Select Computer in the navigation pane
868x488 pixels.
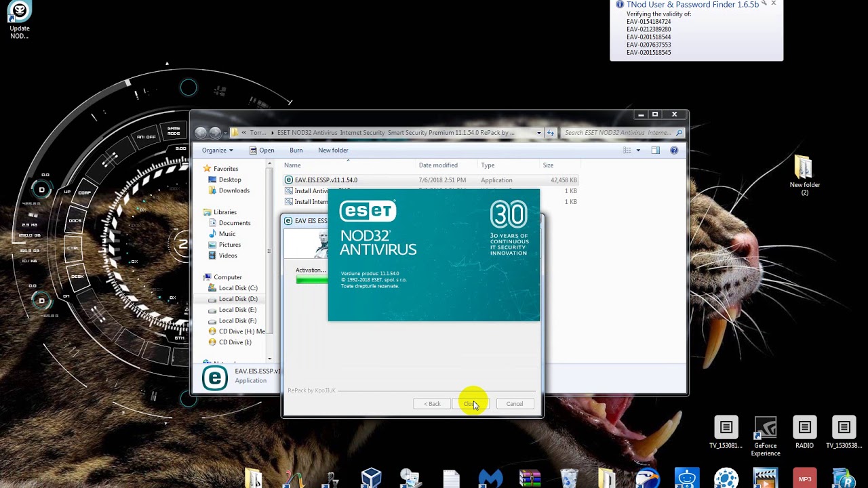coord(228,277)
